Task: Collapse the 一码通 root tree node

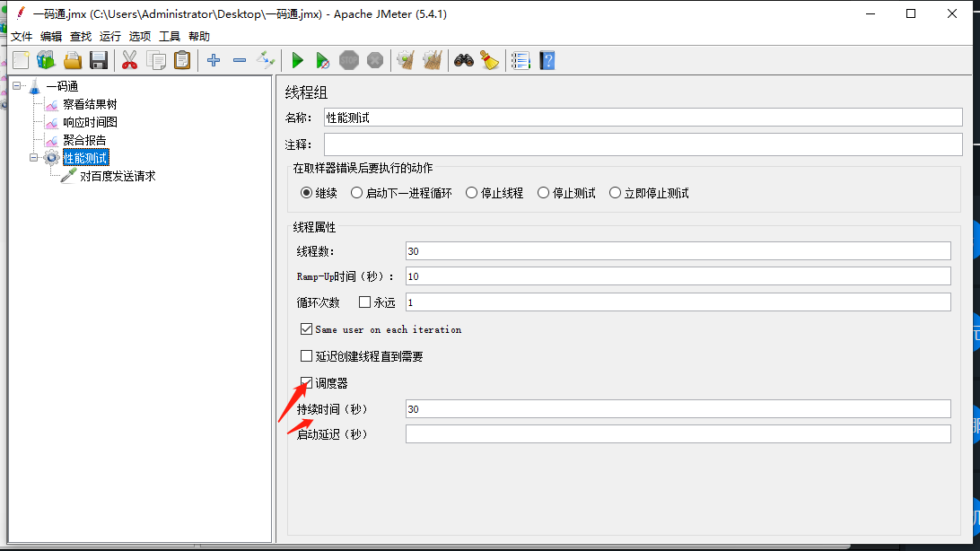Action: click(x=17, y=86)
